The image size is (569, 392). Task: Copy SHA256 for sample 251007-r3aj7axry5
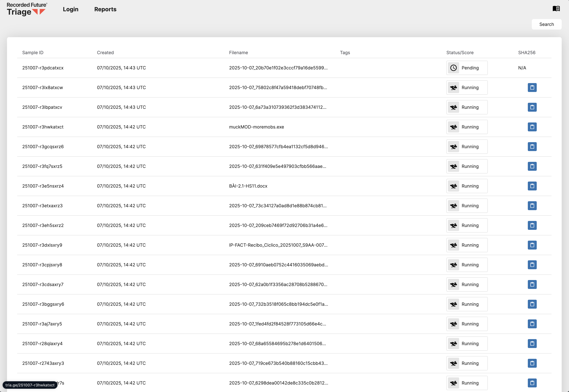click(532, 324)
